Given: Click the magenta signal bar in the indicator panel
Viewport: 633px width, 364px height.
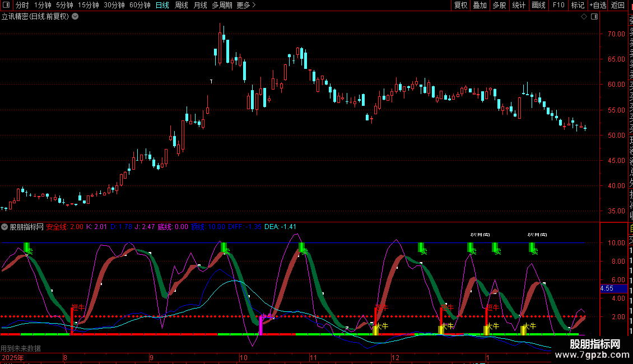Looking at the screenshot, I should (260, 324).
